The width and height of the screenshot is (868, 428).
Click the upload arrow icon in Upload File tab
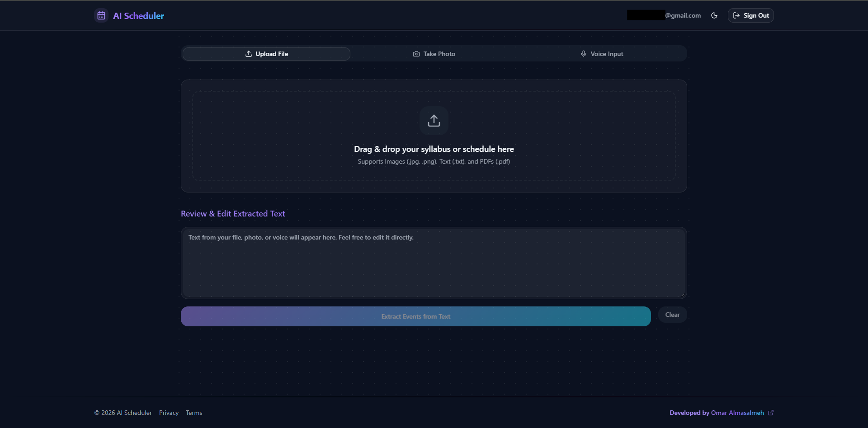coord(249,54)
